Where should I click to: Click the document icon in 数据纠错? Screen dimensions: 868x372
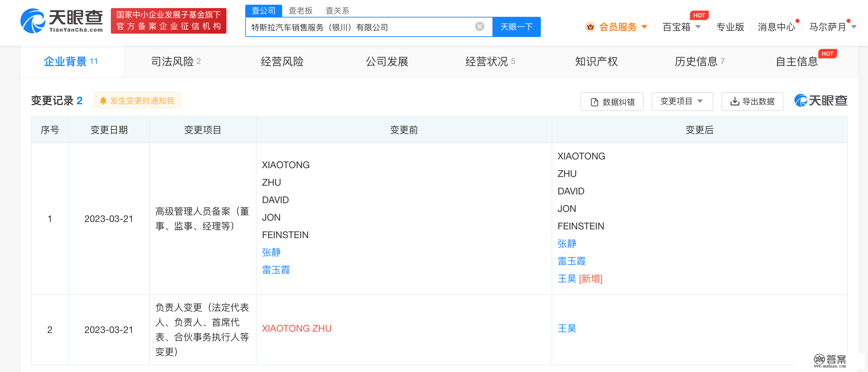[594, 102]
